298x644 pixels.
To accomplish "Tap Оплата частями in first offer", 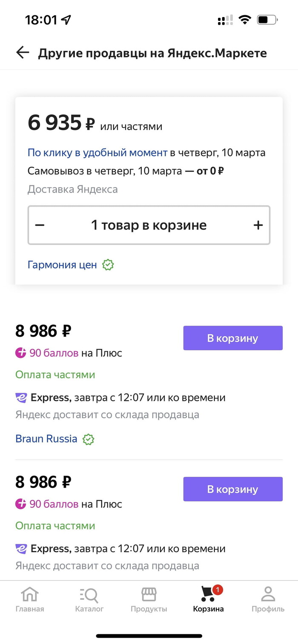I will point(55,375).
